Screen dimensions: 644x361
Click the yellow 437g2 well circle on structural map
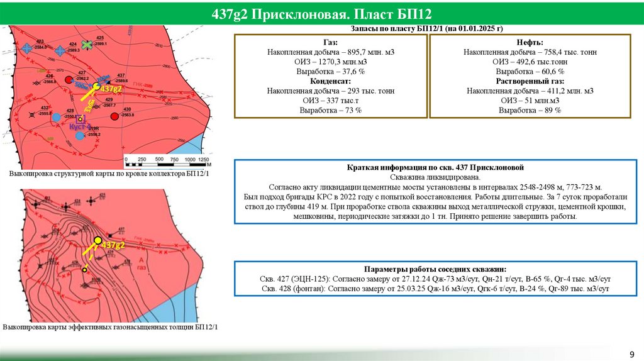pyautogui.click(x=96, y=86)
